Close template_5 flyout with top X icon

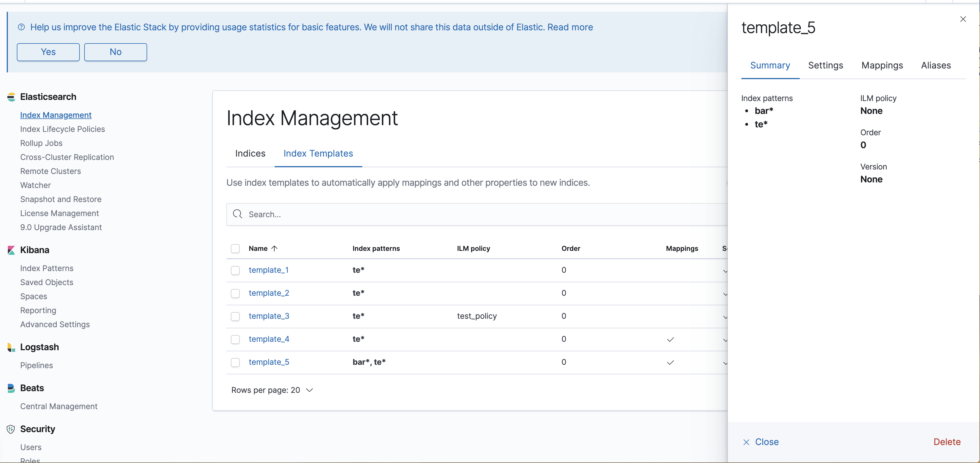pos(963,19)
